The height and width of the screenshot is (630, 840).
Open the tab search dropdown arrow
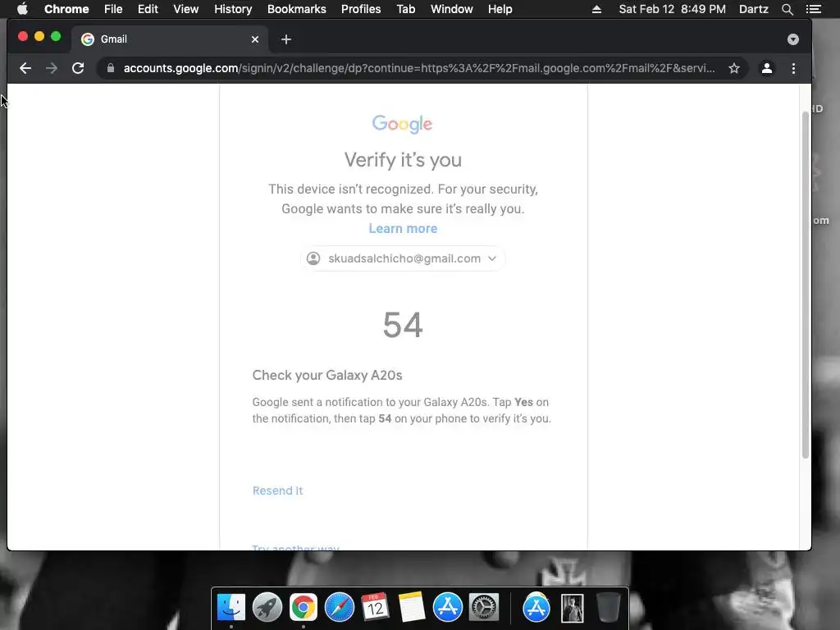(793, 39)
